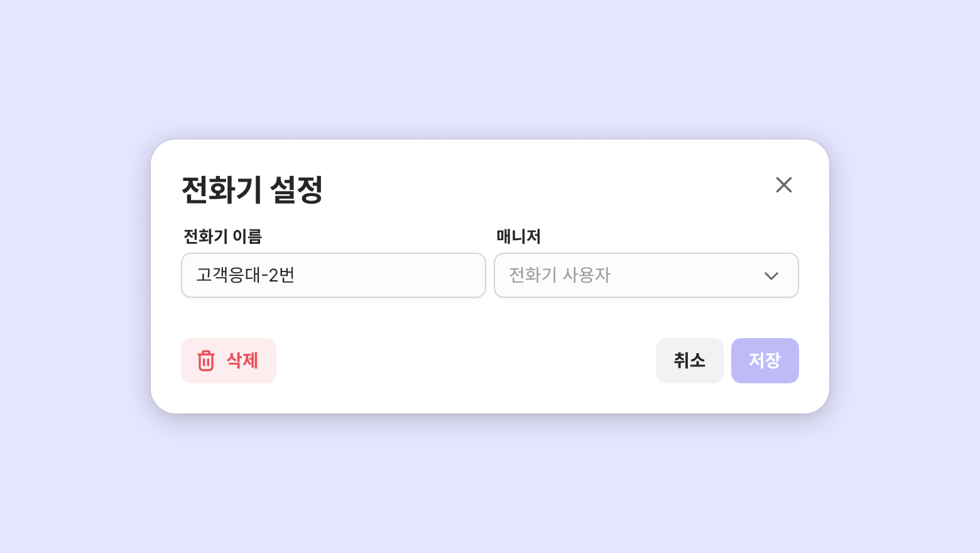980x553 pixels.
Task: Click the 고객응대-2번 text in the name field
Action: tap(245, 275)
